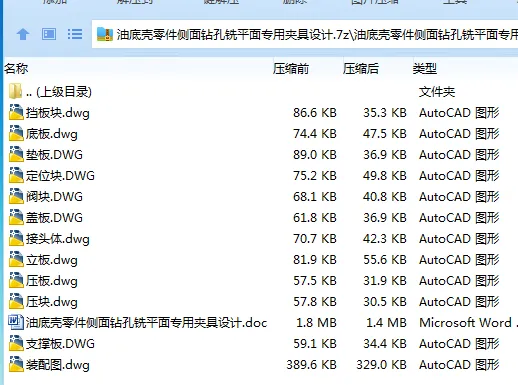Click the 86.6 KB size of 挡板块.dwg
The image size is (518, 385).
(x=315, y=113)
